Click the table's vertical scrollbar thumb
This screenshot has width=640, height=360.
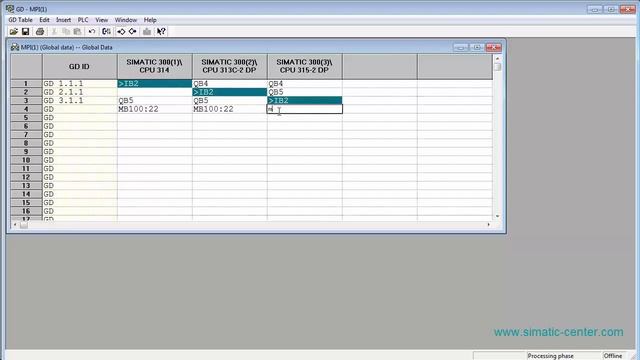497,67
